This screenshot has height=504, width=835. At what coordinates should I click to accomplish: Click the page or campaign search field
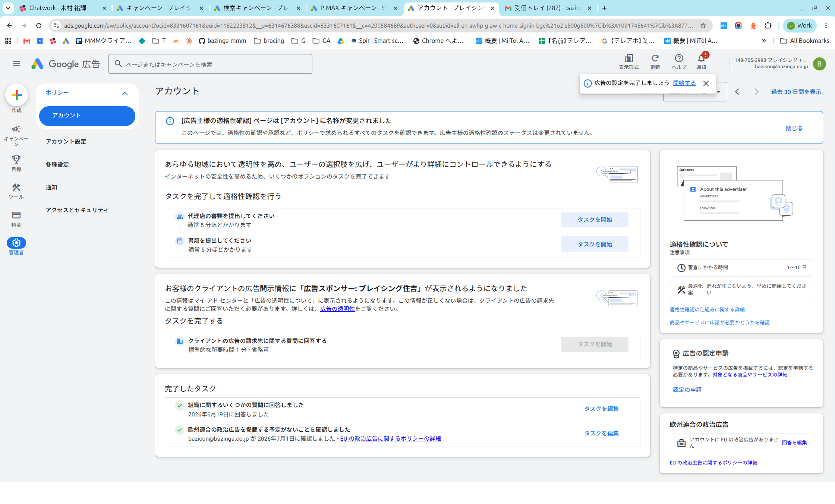pos(210,64)
